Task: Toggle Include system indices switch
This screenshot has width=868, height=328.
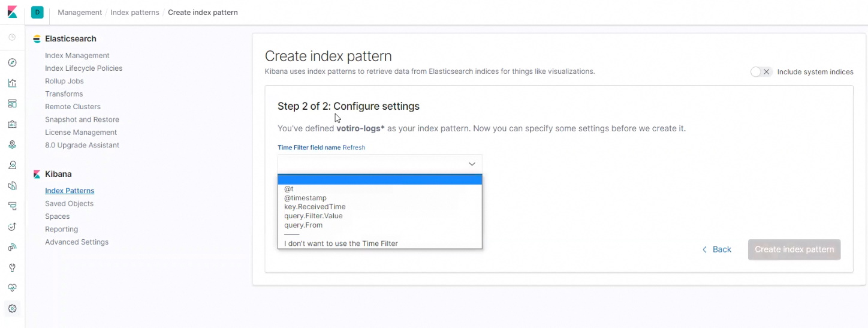Action: (761, 72)
